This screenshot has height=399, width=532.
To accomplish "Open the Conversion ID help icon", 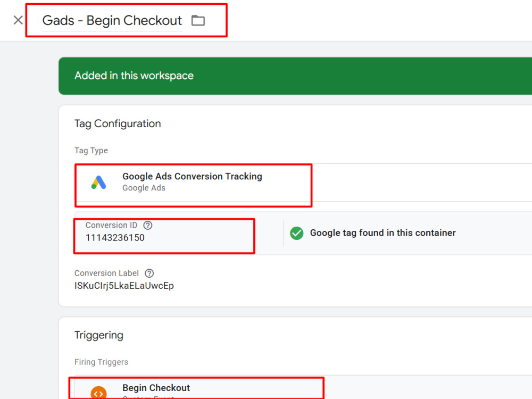I will tap(148, 225).
